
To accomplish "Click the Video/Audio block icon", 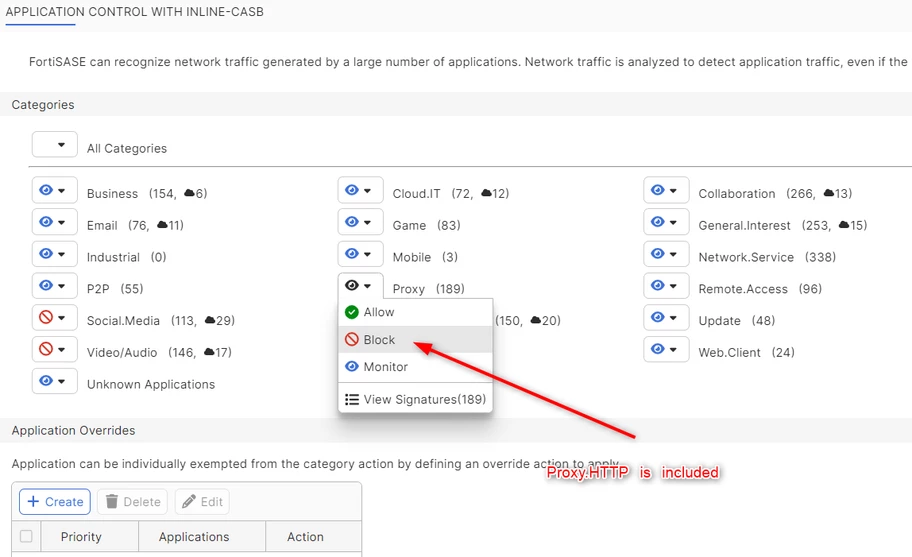I will pyautogui.click(x=46, y=349).
